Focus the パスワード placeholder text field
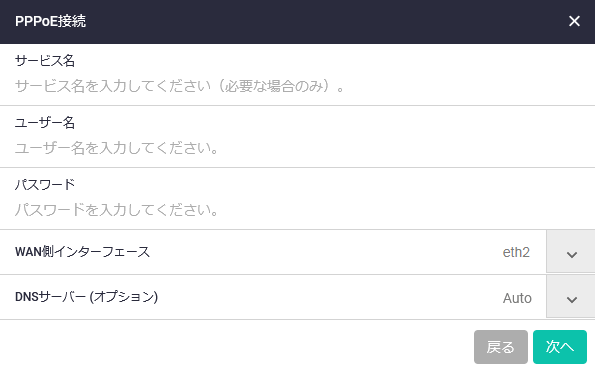The height and width of the screenshot is (374, 595). (x=298, y=210)
